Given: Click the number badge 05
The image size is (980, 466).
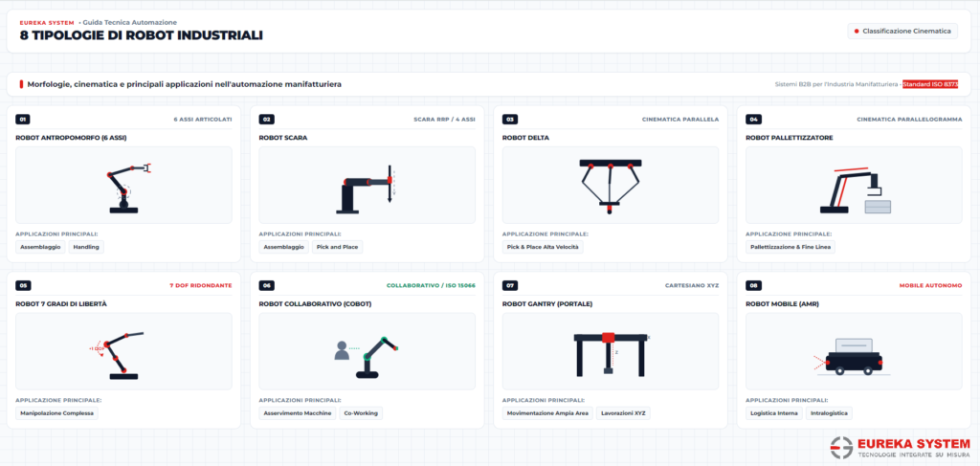Looking at the screenshot, I should point(23,285).
